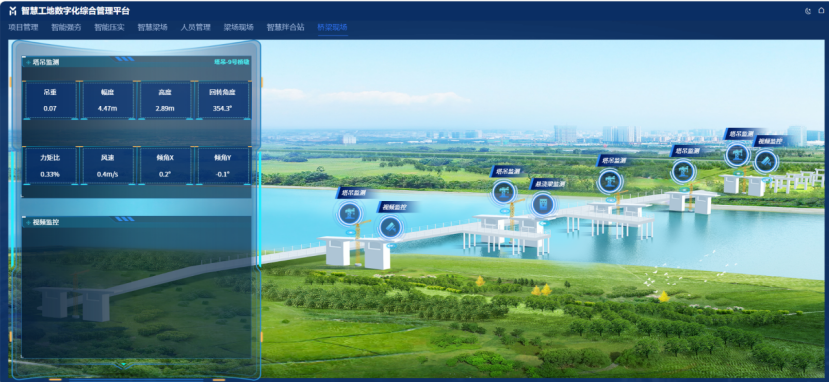Click the 视频监控 label flag near the right edge
The height and width of the screenshot is (383, 829).
[773, 141]
